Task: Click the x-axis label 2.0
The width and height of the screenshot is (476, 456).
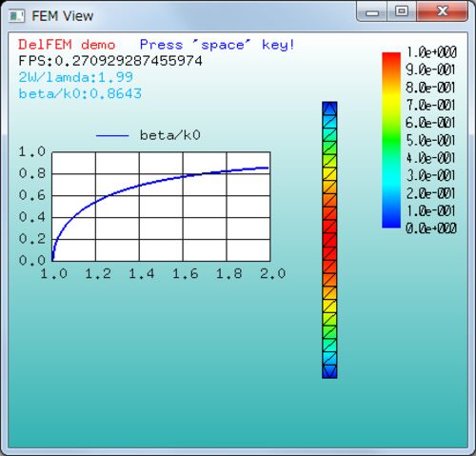Action: (x=273, y=273)
